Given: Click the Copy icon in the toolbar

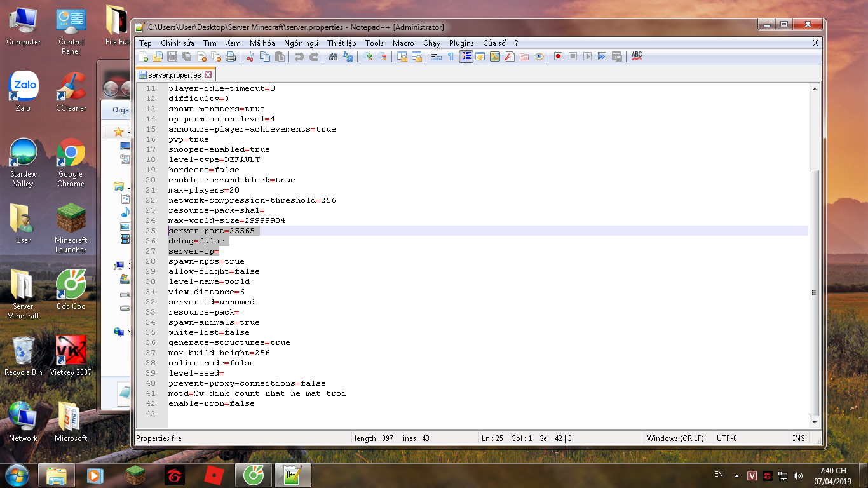Looking at the screenshot, I should [x=265, y=57].
